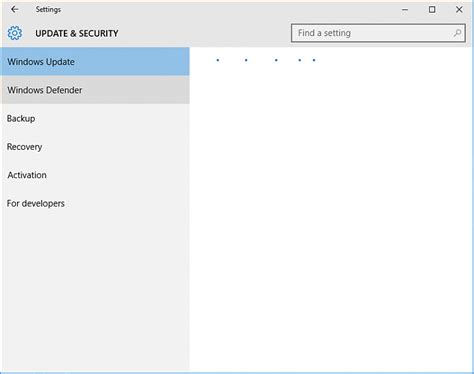Click the Settings gear icon
The height and width of the screenshot is (374, 474).
(x=15, y=33)
